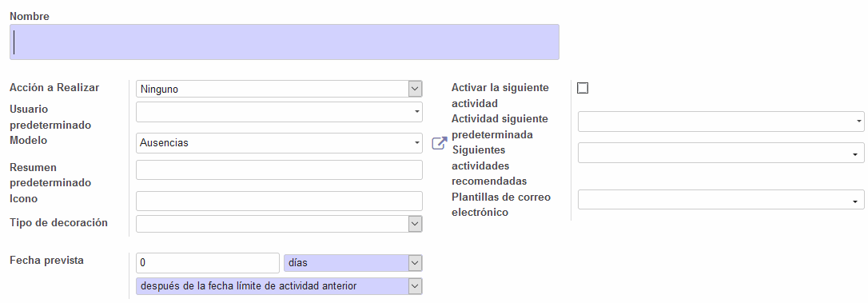Open the Modelo Ausencias dropdown arrow

(x=416, y=143)
